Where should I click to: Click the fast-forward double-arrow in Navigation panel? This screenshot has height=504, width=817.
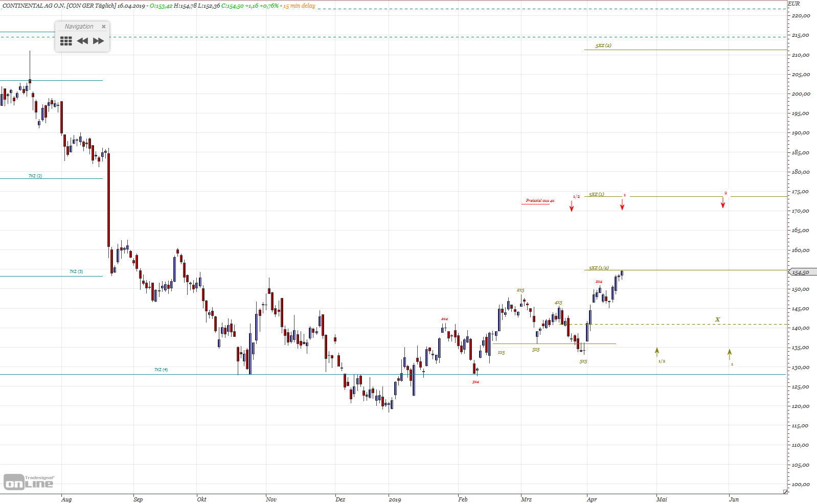point(99,41)
